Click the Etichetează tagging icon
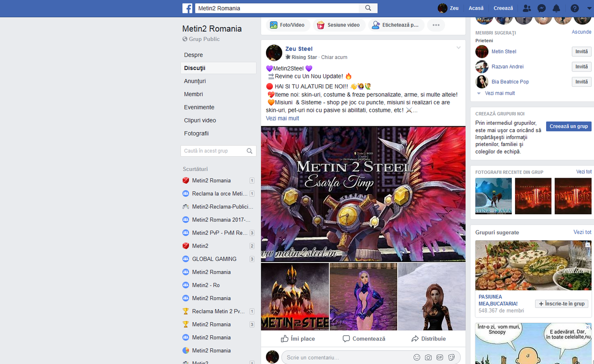Viewport: 594px width, 364px height. [376, 25]
